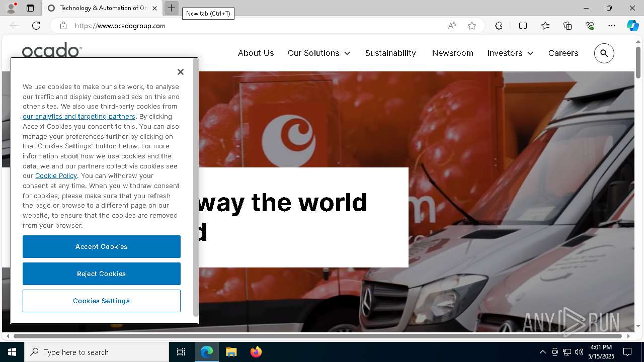Open network status tray icon
The image size is (644, 362).
click(567, 352)
